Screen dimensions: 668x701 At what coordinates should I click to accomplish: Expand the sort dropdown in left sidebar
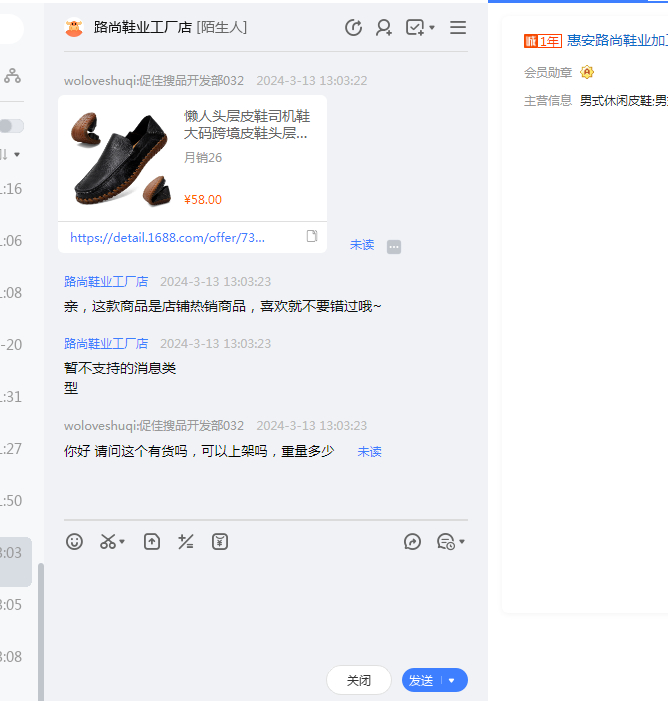(17, 155)
